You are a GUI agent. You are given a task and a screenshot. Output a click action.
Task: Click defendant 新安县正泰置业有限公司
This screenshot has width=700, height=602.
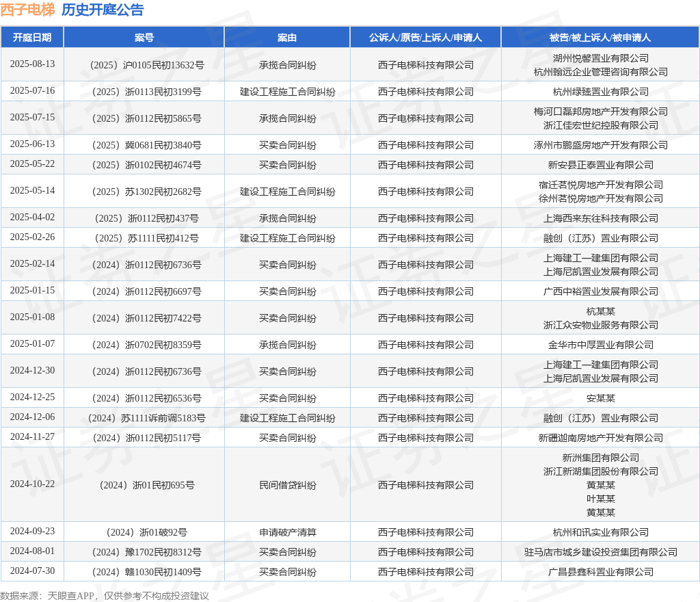tap(600, 166)
